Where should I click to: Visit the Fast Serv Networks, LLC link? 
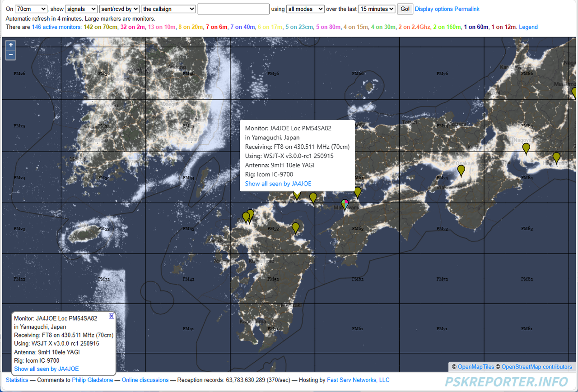(x=358, y=380)
